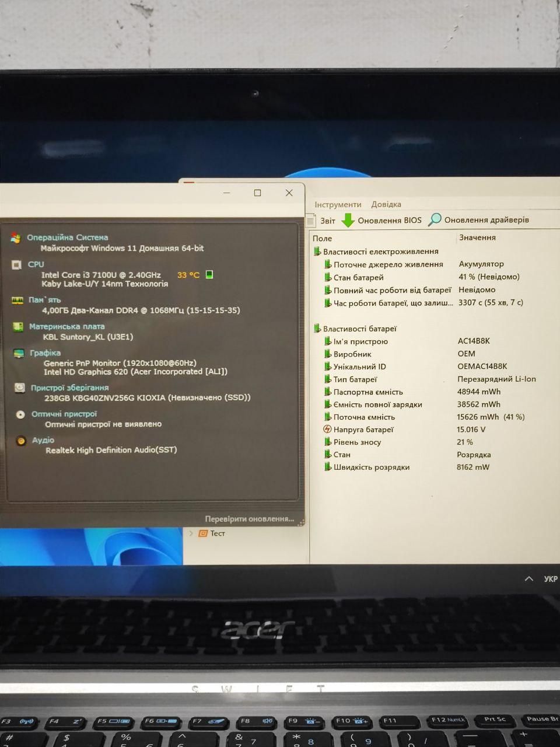Image resolution: width=560 pixels, height=747 pixels.
Task: Click the battery icon beside Властивості електроживлення
Action: [x=317, y=252]
